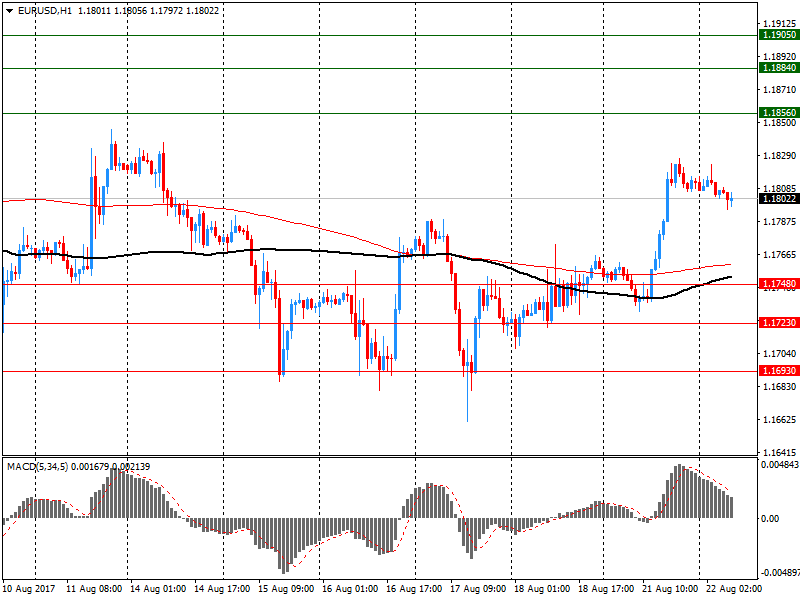800x600 pixels.
Task: Click the 1.17040 price scale value
Action: pyautogui.click(x=780, y=354)
